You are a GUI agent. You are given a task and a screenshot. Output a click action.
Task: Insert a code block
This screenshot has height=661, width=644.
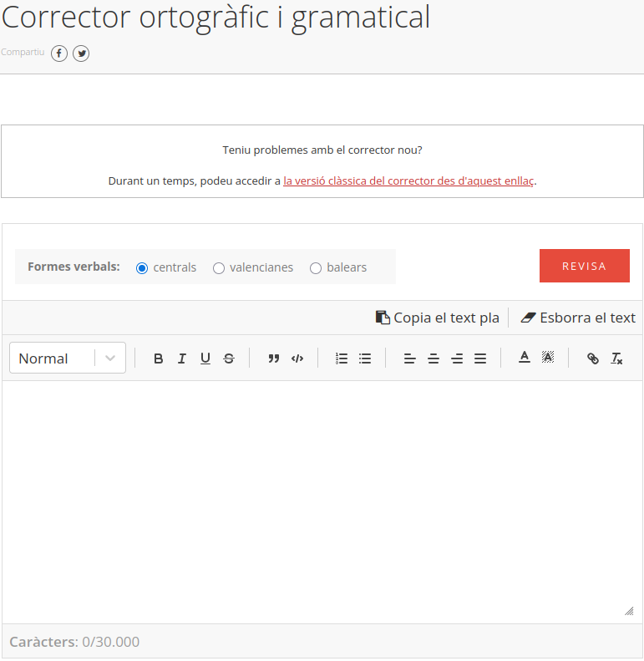297,358
